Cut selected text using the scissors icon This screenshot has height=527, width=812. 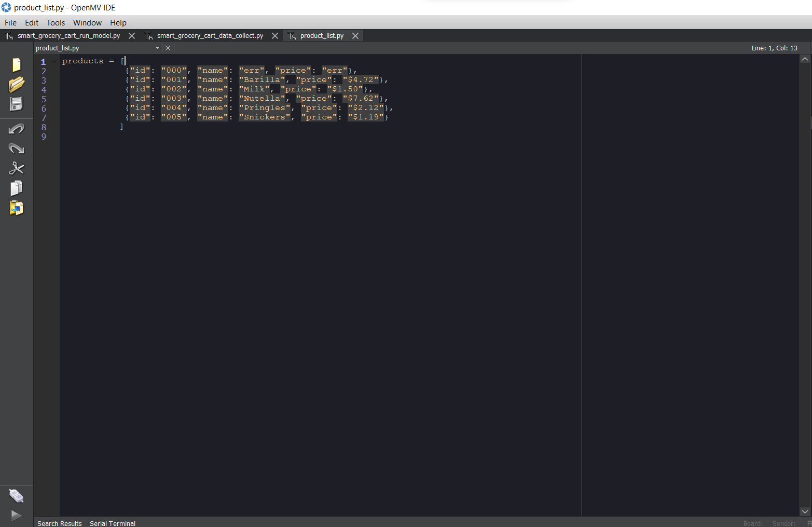click(16, 168)
